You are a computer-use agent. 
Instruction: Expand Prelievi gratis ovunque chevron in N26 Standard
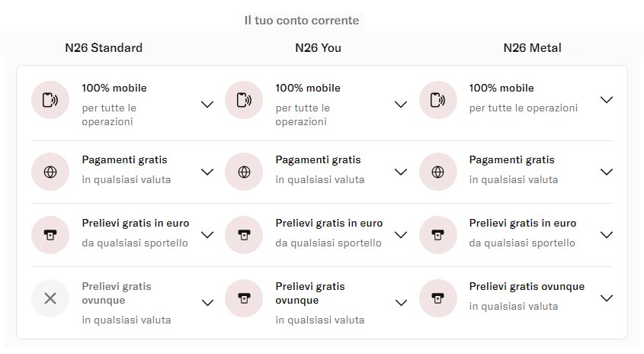pos(207,303)
